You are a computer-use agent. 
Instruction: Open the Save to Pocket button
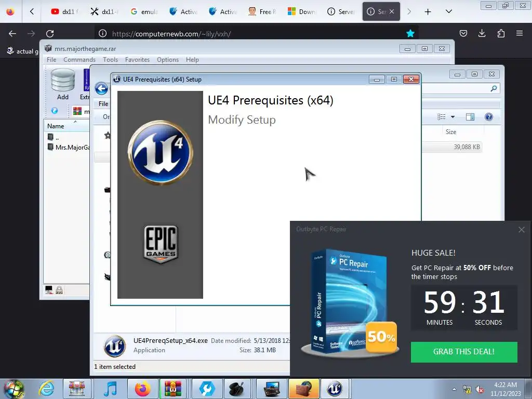point(463,33)
